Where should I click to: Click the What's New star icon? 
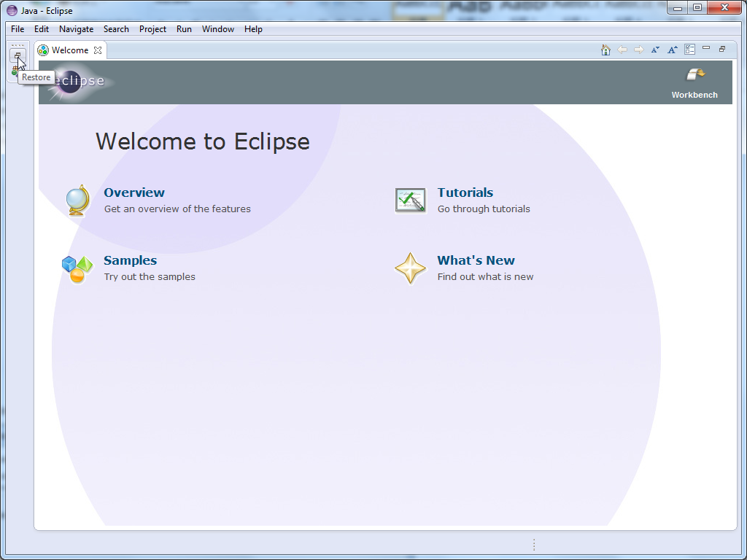pyautogui.click(x=410, y=268)
